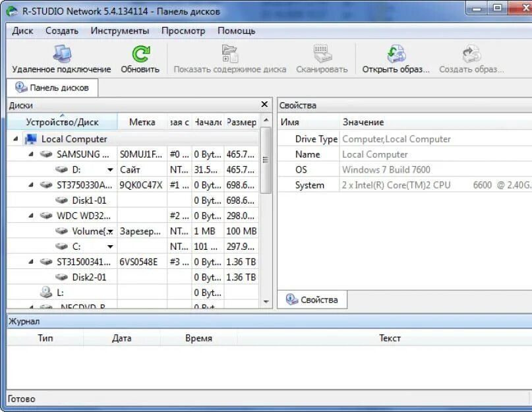Click the Create image (Создать образ) icon
The width and height of the screenshot is (532, 412).
(x=471, y=53)
